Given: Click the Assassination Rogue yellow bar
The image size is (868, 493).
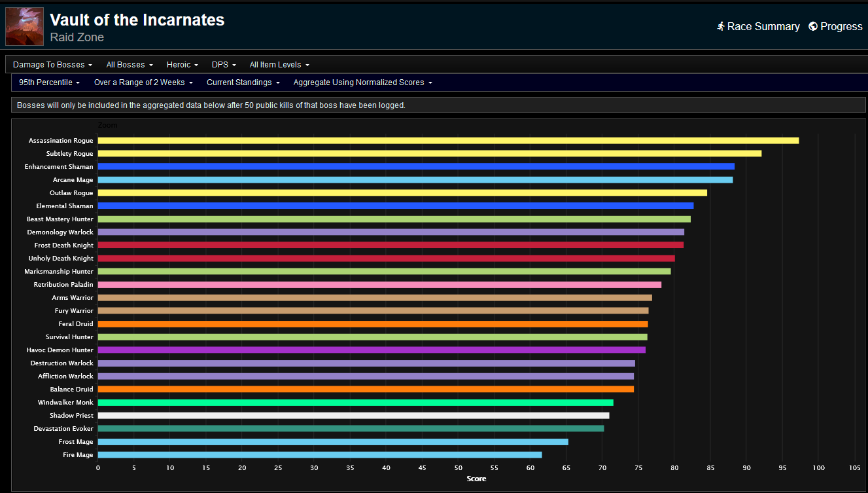Looking at the screenshot, I should pos(448,141).
